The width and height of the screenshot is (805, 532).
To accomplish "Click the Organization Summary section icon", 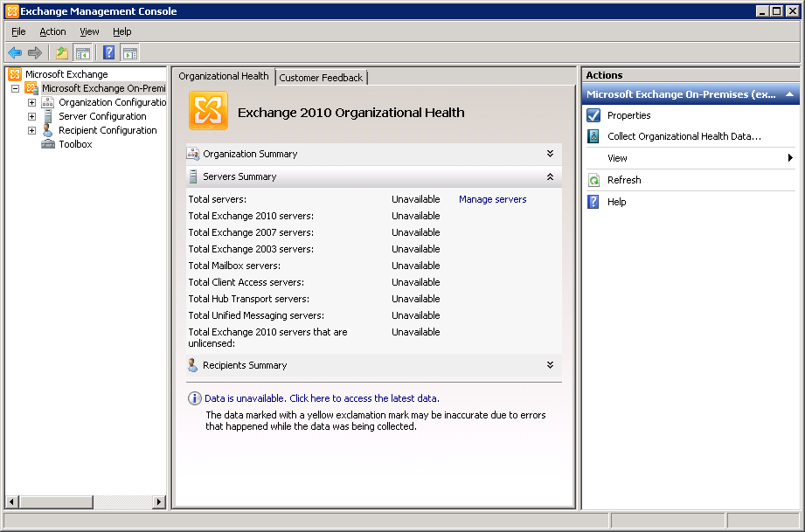I will (193, 154).
